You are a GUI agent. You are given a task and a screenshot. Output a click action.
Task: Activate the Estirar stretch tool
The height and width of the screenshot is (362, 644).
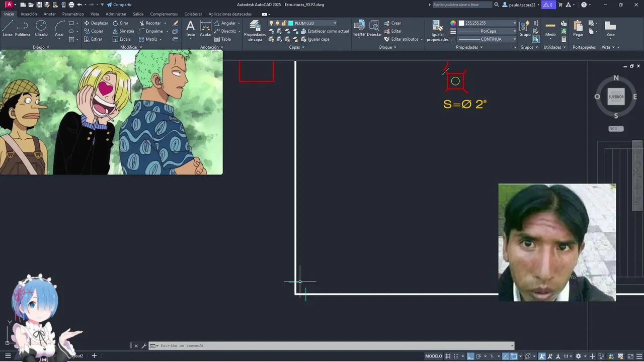93,39
